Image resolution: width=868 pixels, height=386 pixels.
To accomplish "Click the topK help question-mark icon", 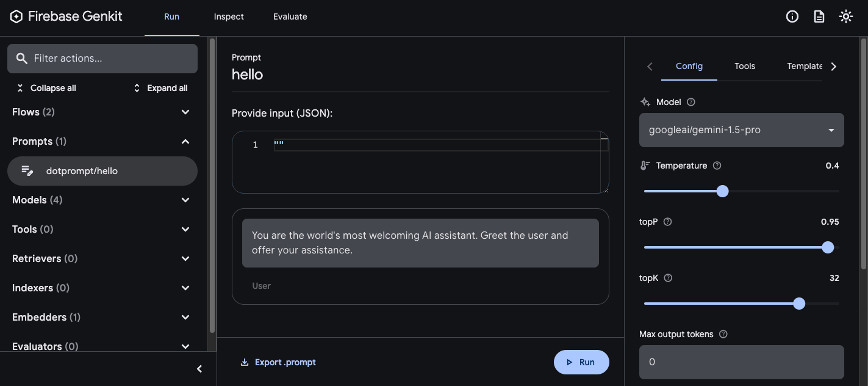I will pos(668,278).
